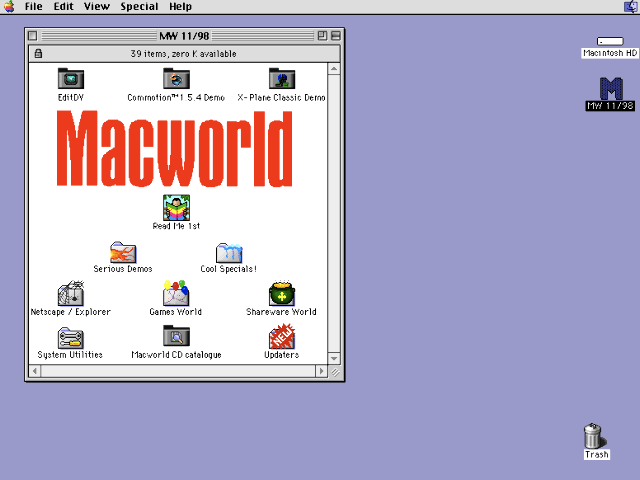Open the Edit menu

(x=63, y=7)
